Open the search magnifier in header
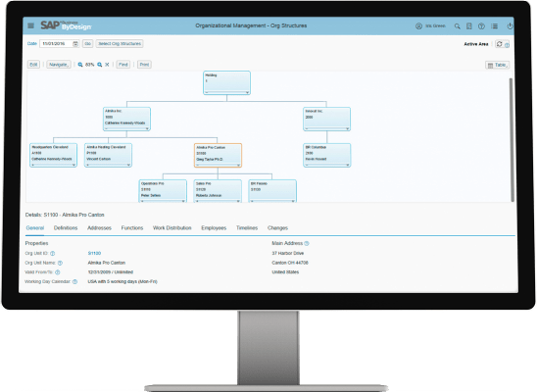Image resolution: width=537 pixels, height=392 pixels. pyautogui.click(x=457, y=26)
